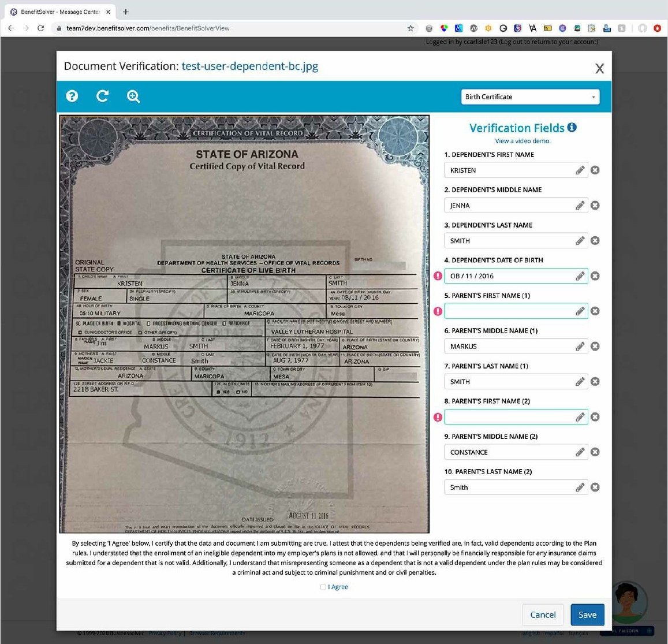The image size is (668, 644).
Task: Click the Dependent's Last Name SMITH field
Action: point(516,240)
